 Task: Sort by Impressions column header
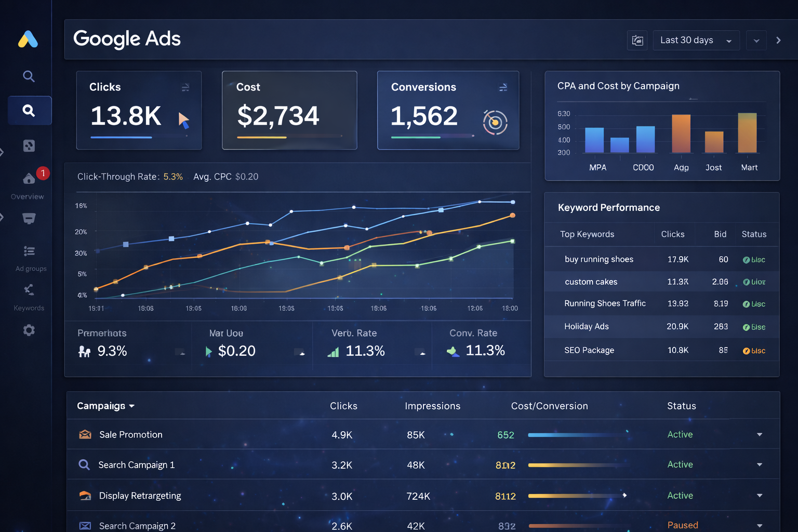tap(432, 406)
